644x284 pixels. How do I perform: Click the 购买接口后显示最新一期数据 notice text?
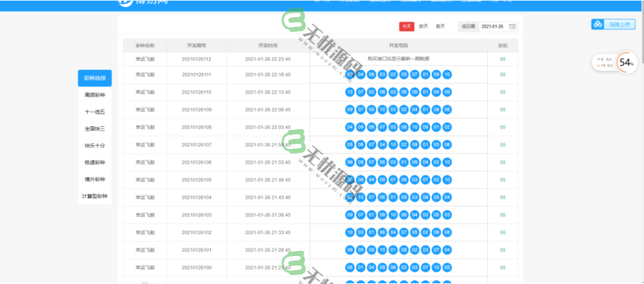(x=398, y=59)
